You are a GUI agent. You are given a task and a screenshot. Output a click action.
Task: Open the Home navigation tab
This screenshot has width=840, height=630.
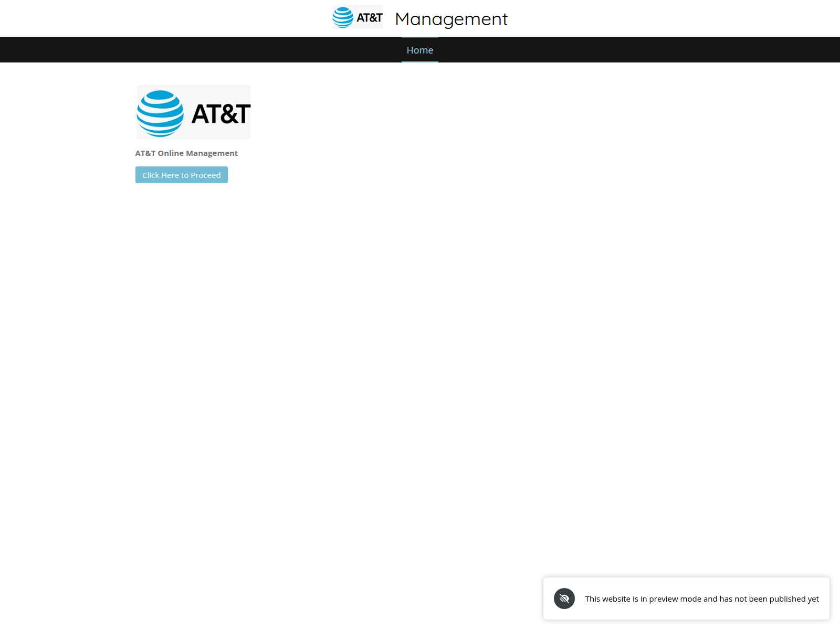pyautogui.click(x=420, y=50)
